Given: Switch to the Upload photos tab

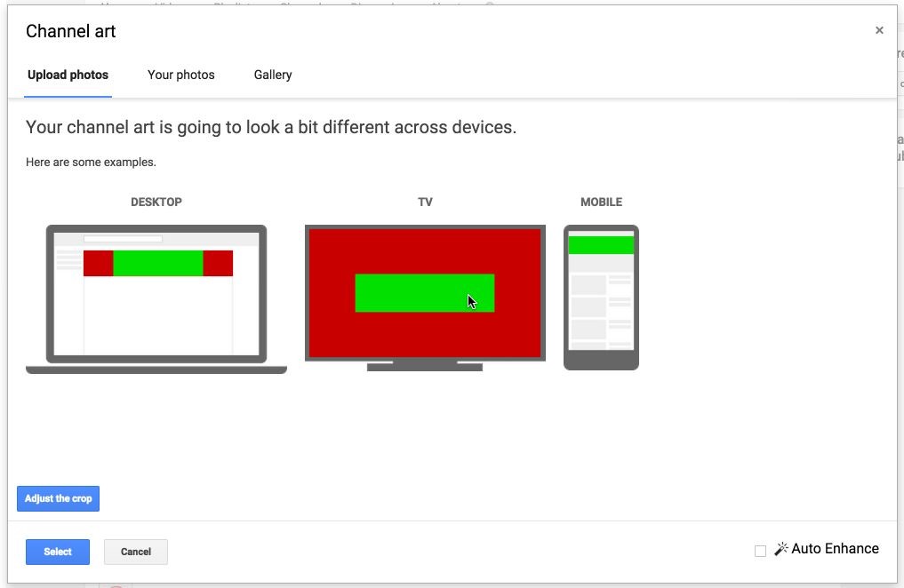Looking at the screenshot, I should click(68, 75).
